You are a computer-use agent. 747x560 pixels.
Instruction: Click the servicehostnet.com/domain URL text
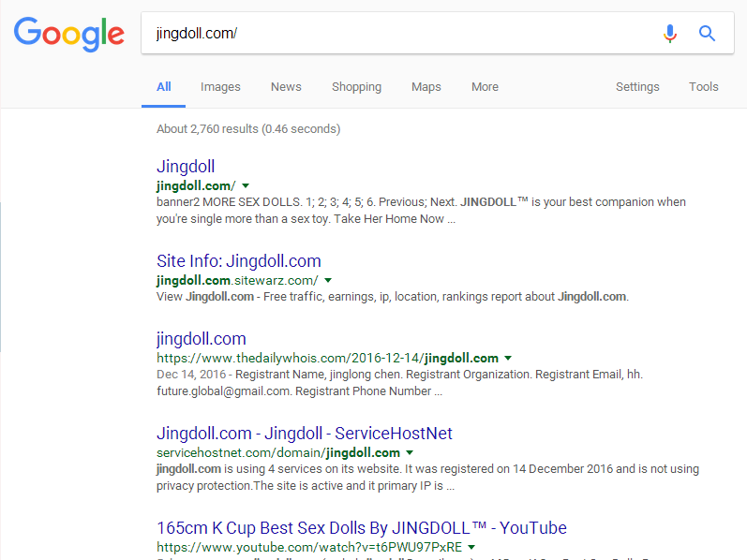[278, 453]
